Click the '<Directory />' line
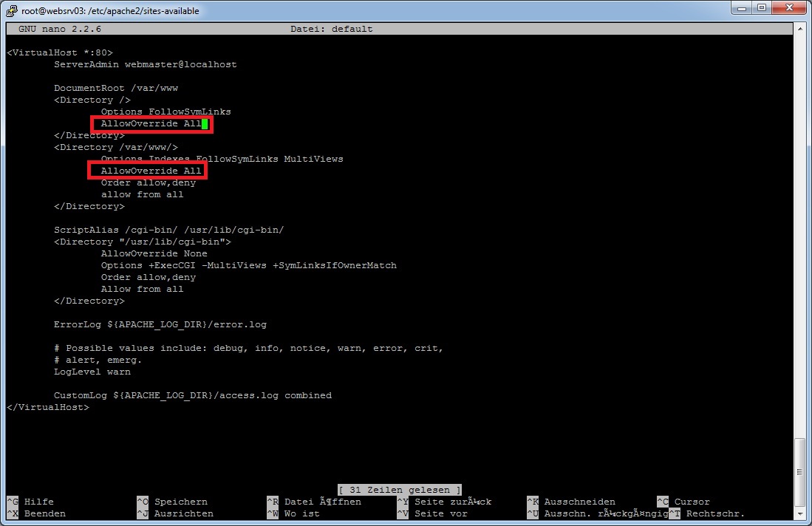Viewport: 812px width, 526px height. coord(92,100)
